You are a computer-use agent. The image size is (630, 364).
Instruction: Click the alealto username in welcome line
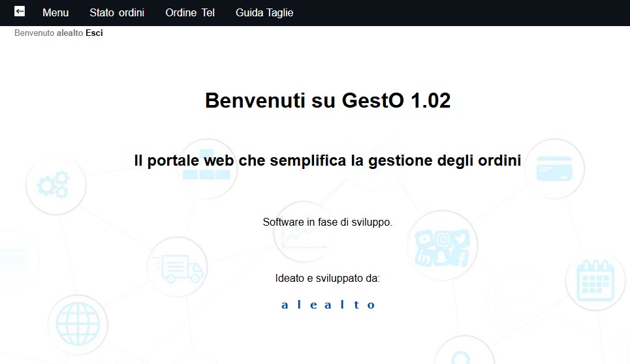pyautogui.click(x=70, y=33)
